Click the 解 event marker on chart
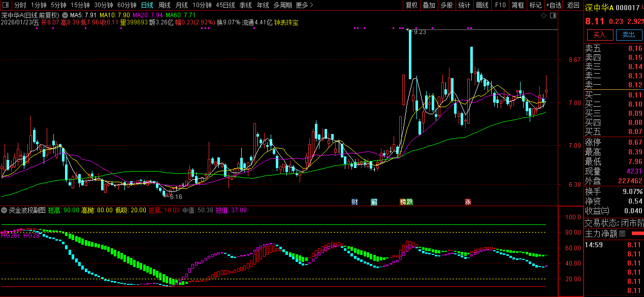The width and height of the screenshot is (644, 297). coord(374,202)
